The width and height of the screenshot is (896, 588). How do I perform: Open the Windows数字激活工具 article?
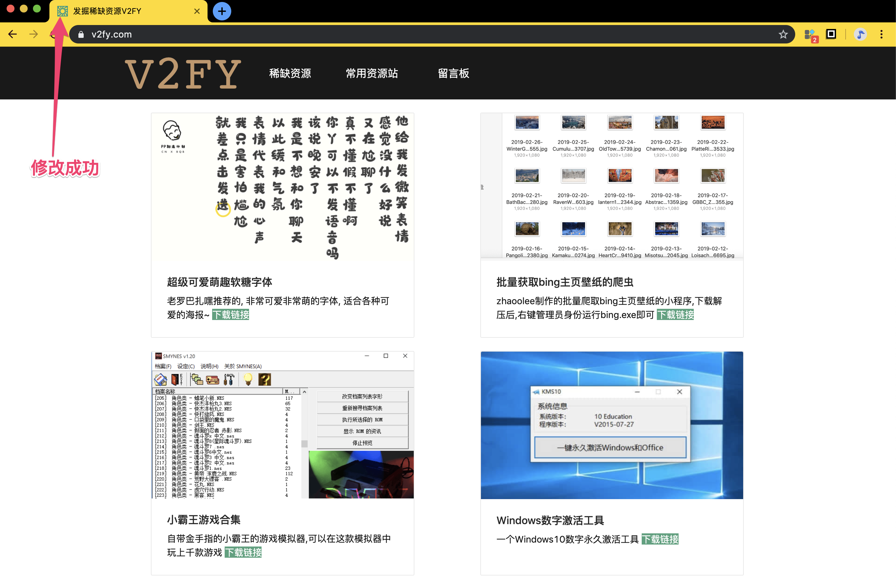(x=550, y=520)
